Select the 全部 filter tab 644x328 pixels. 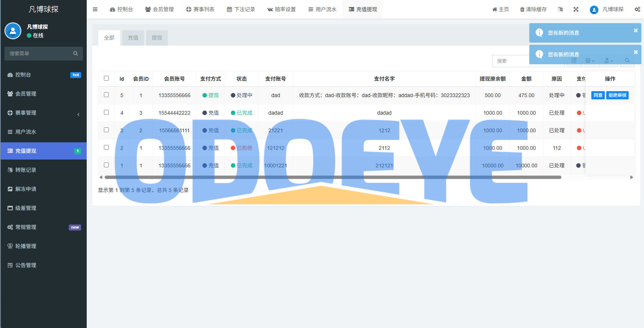[109, 38]
